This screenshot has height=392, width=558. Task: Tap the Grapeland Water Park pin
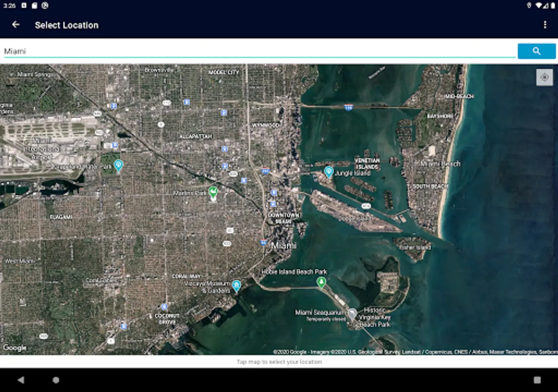[x=118, y=166]
